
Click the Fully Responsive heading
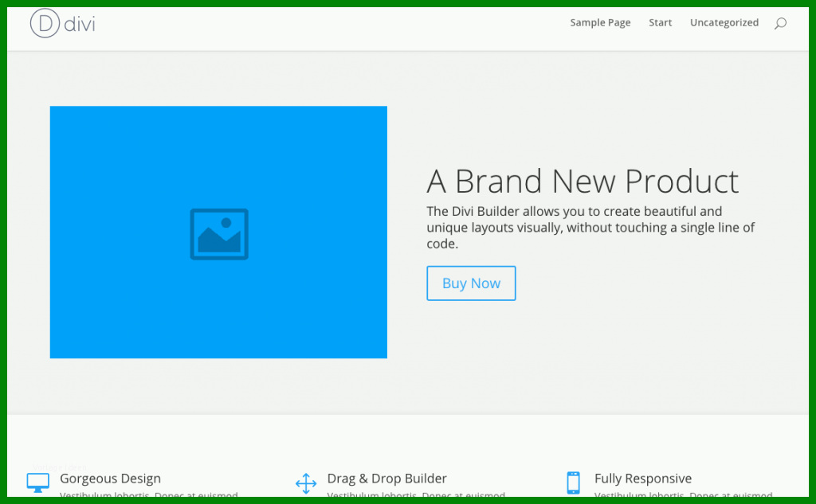pos(643,479)
